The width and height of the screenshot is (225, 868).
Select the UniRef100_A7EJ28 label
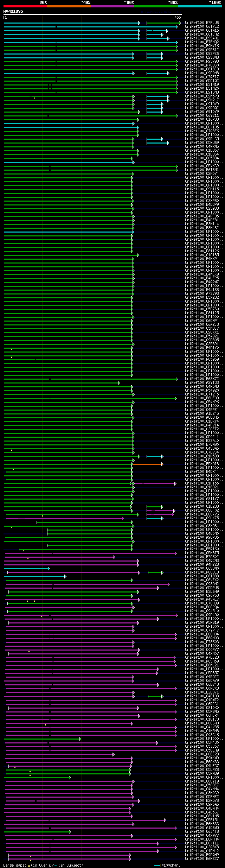tap(202, 658)
